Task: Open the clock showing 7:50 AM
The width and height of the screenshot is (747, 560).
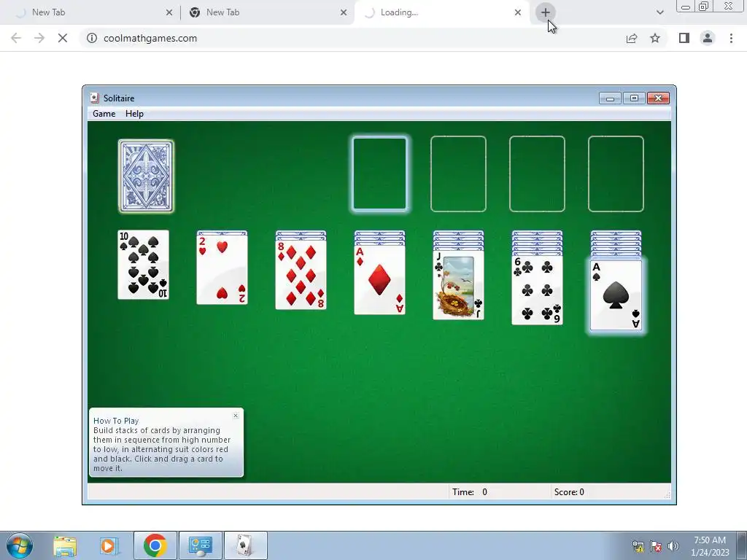Action: point(710,546)
